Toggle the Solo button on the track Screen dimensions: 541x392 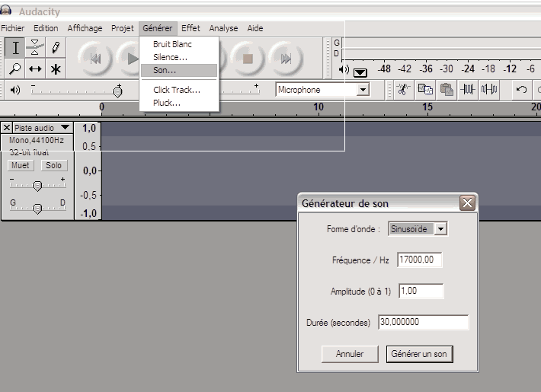point(54,165)
